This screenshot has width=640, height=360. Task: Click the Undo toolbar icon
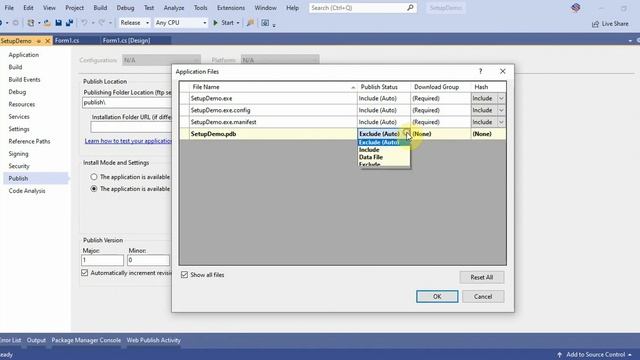[x=84, y=23]
